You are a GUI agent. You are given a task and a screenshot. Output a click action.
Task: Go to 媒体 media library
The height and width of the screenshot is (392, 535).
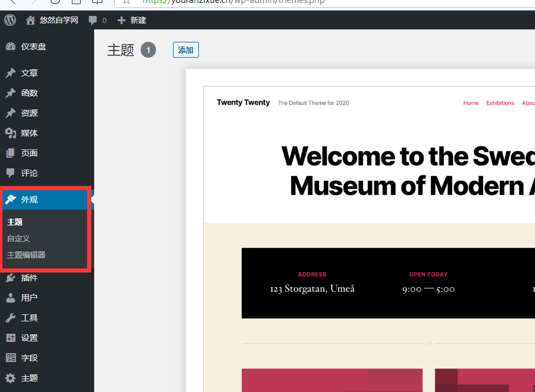point(29,133)
